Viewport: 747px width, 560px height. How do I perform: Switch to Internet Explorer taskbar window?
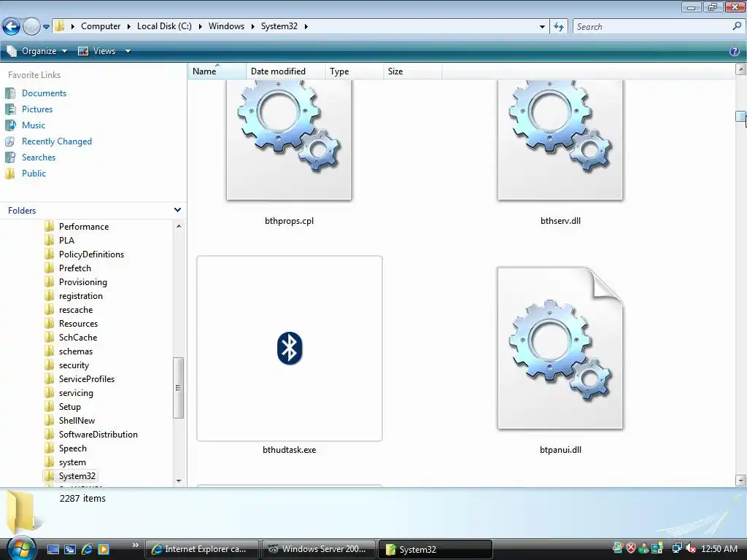[202, 549]
